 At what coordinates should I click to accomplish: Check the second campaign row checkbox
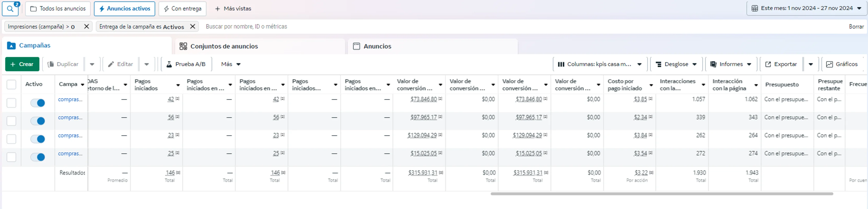click(x=11, y=121)
